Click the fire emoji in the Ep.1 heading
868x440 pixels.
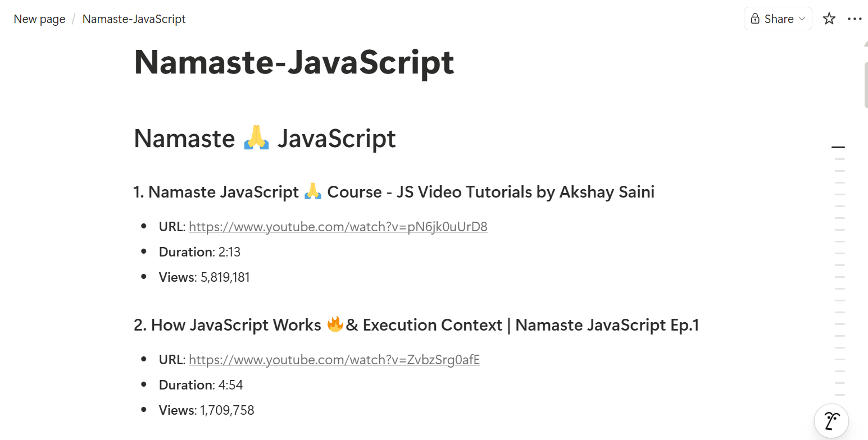(x=335, y=324)
